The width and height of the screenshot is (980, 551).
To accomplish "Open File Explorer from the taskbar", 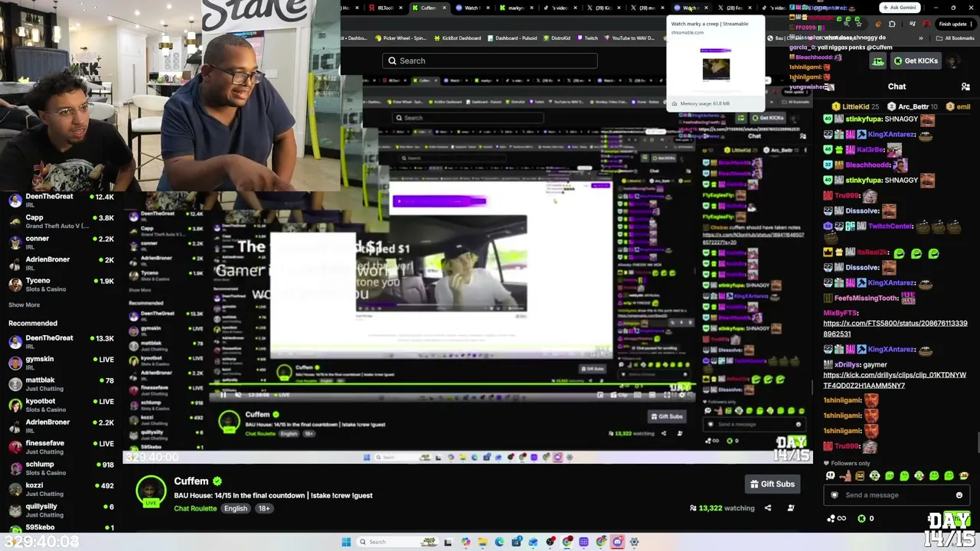I will coord(482,542).
